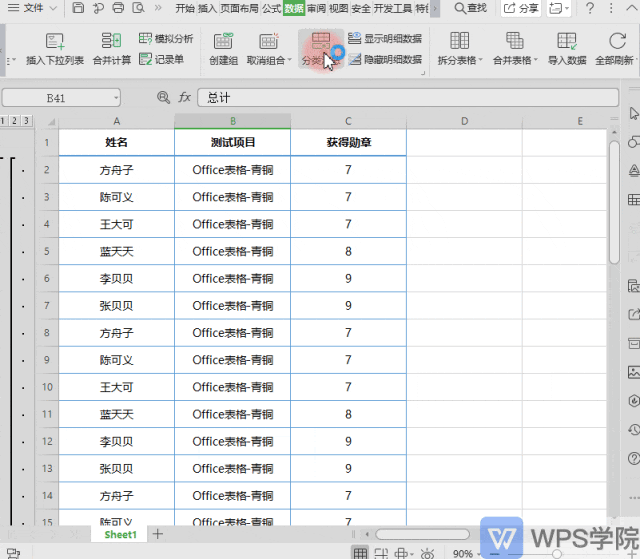Expand more quick access tools chevron
This screenshot has width=640, height=559.
pos(158,8)
